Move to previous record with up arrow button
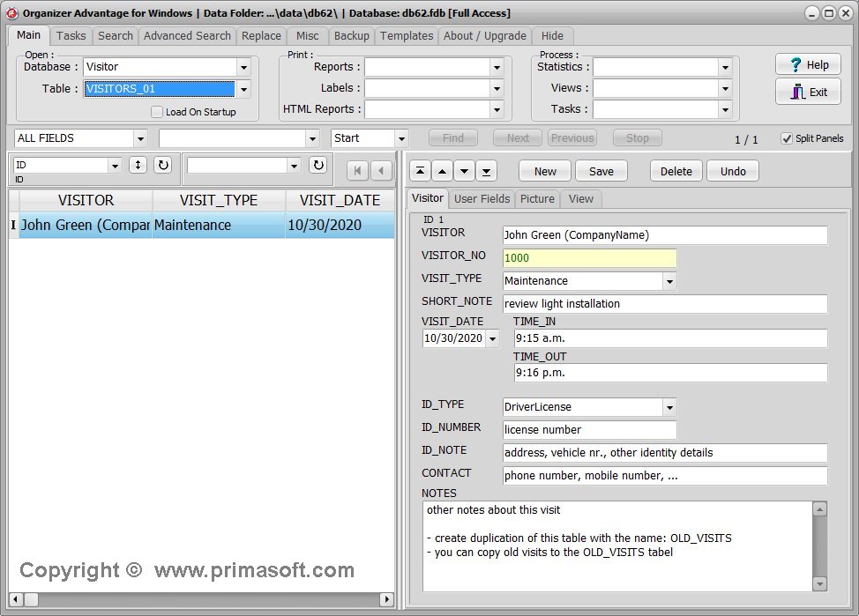 pos(442,171)
